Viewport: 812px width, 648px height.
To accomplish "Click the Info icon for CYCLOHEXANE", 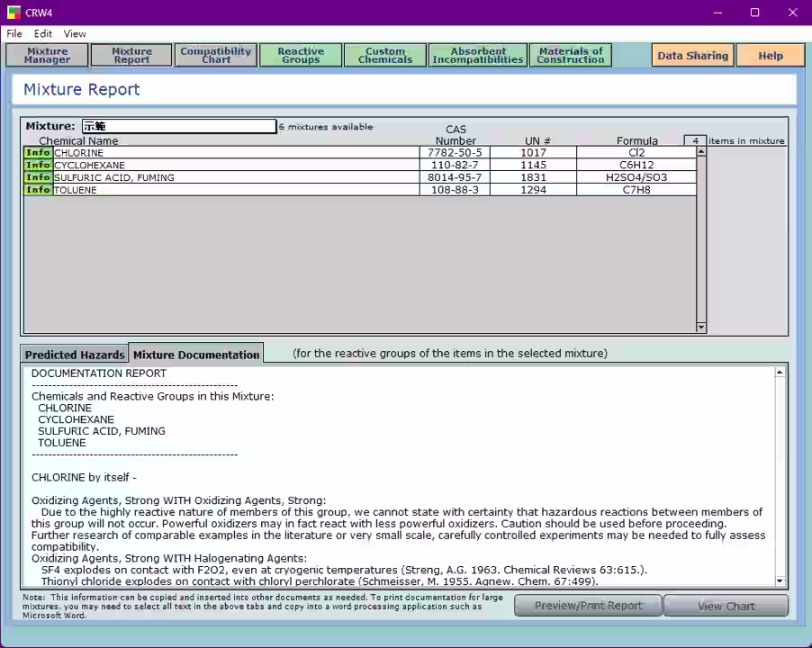I will tap(38, 166).
